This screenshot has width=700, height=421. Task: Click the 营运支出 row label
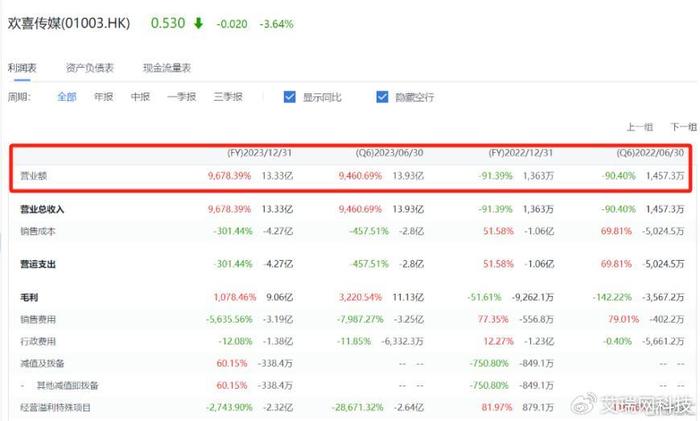[38, 264]
